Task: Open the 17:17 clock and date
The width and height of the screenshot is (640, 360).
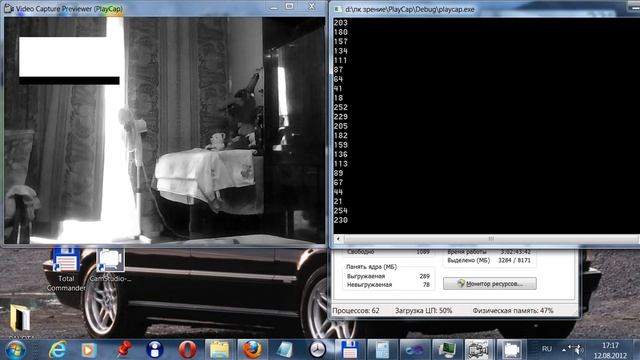Action: point(610,350)
